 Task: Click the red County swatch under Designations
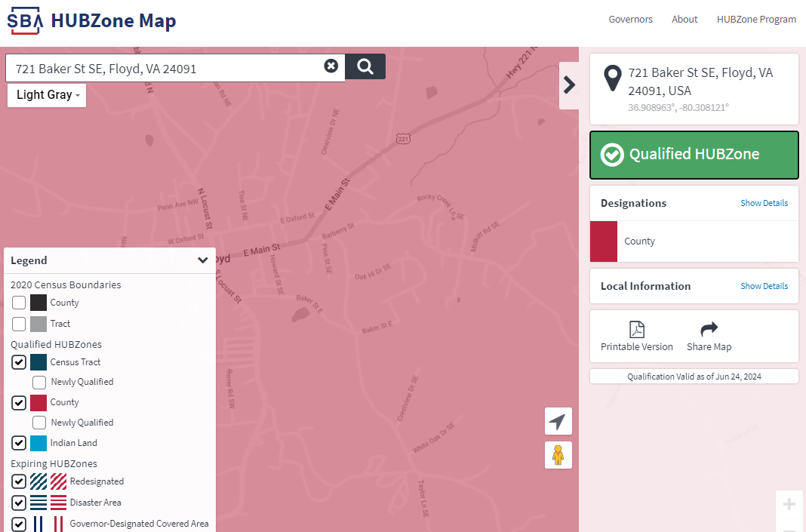[603, 241]
